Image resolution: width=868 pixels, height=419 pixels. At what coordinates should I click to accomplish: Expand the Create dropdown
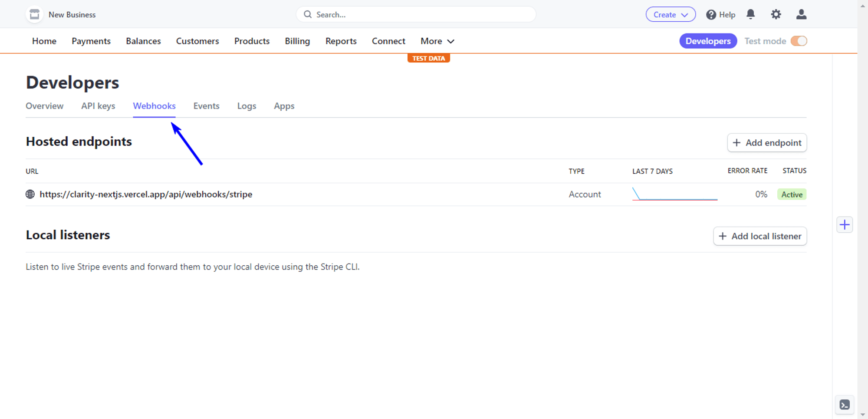[x=670, y=14]
